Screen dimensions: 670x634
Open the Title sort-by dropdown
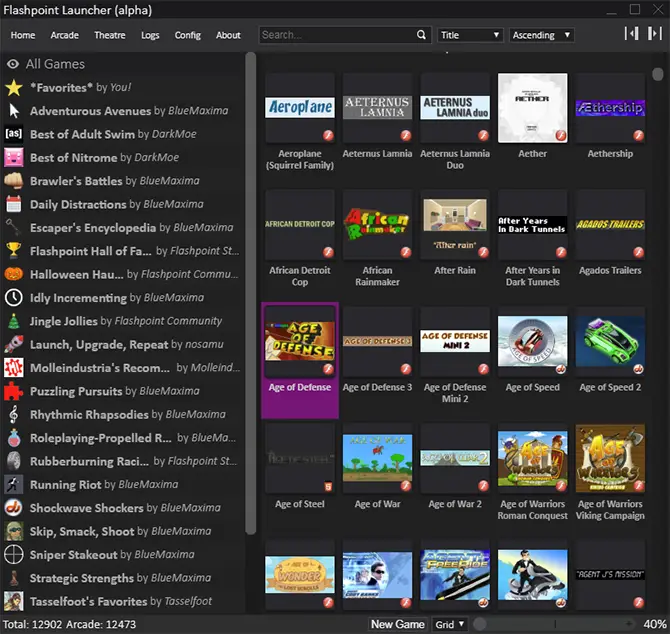click(470, 35)
